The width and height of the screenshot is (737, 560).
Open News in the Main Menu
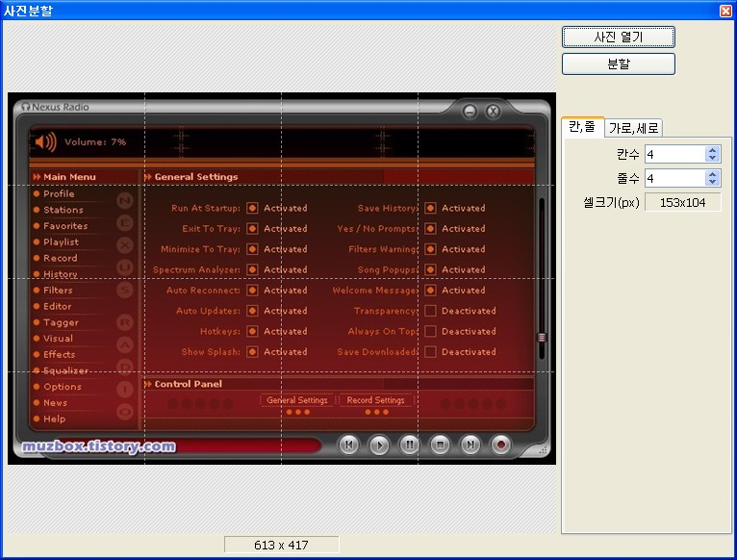(x=56, y=403)
